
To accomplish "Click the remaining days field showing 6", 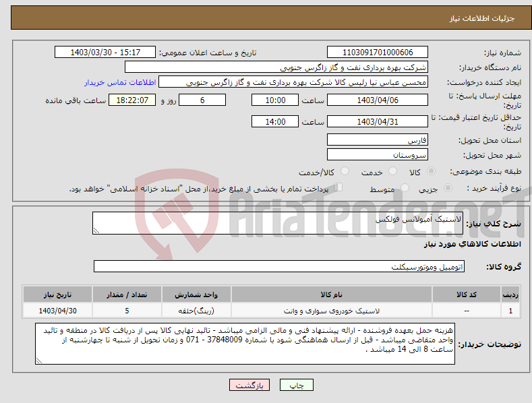I will tap(202, 100).
